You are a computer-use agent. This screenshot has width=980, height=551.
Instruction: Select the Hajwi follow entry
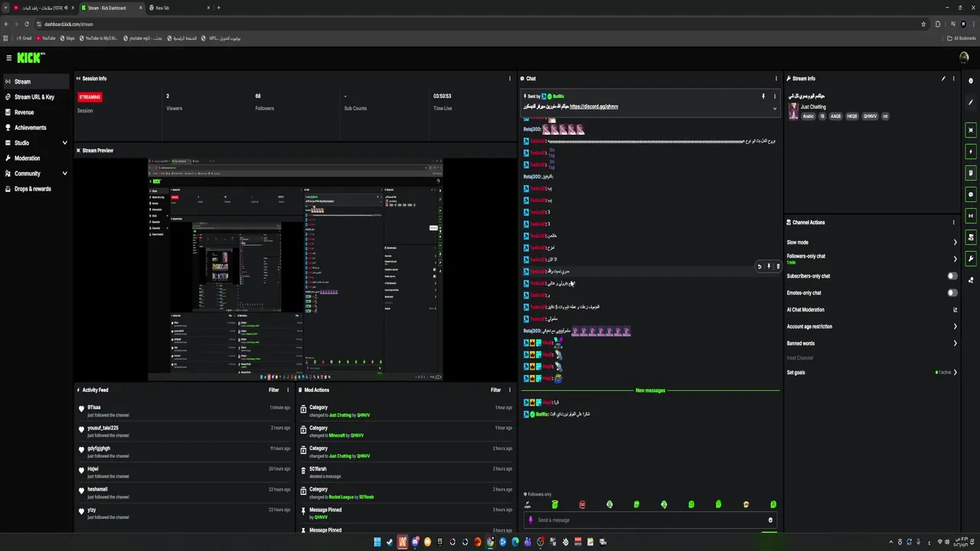coord(184,471)
